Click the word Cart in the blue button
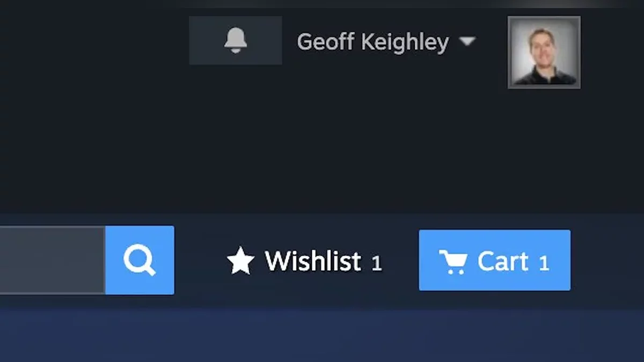Viewport: 644px width, 362px height. pyautogui.click(x=503, y=261)
